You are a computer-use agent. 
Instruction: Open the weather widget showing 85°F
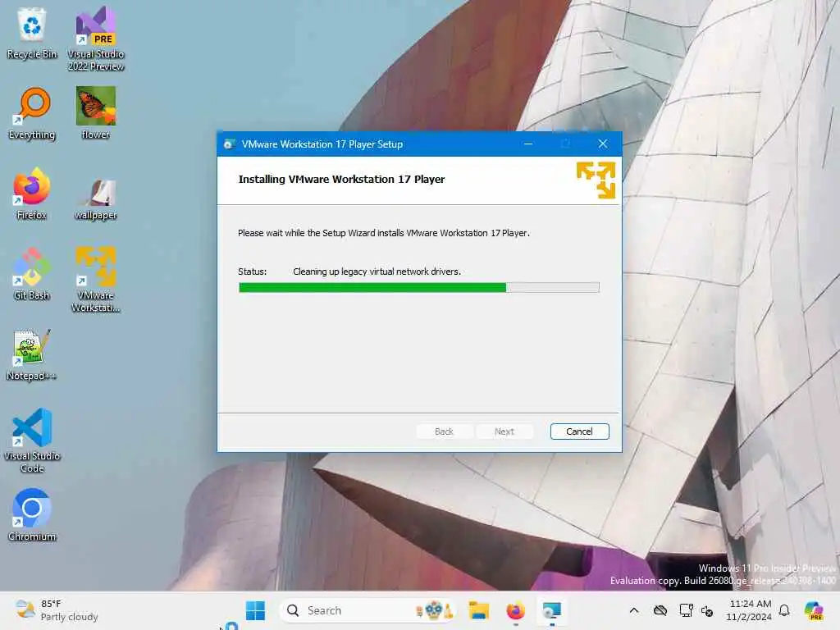(57, 610)
